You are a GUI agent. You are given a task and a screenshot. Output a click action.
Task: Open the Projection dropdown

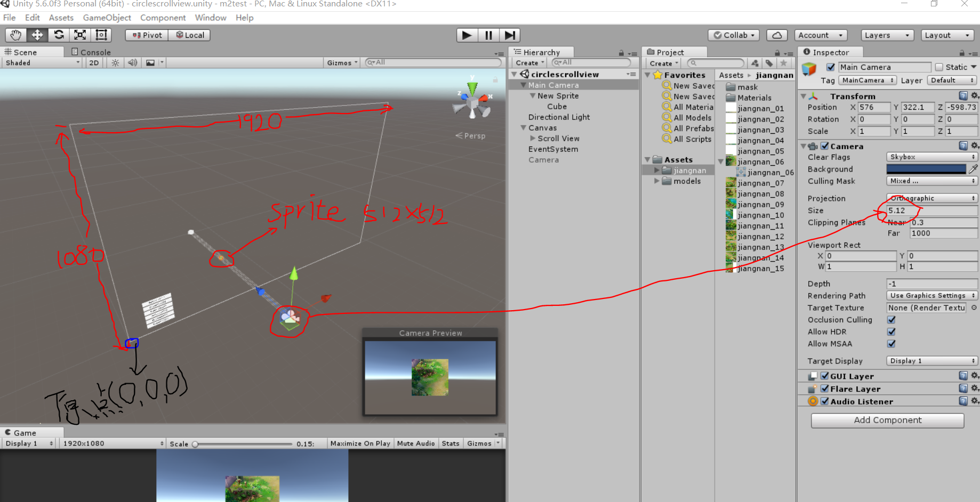click(x=931, y=198)
